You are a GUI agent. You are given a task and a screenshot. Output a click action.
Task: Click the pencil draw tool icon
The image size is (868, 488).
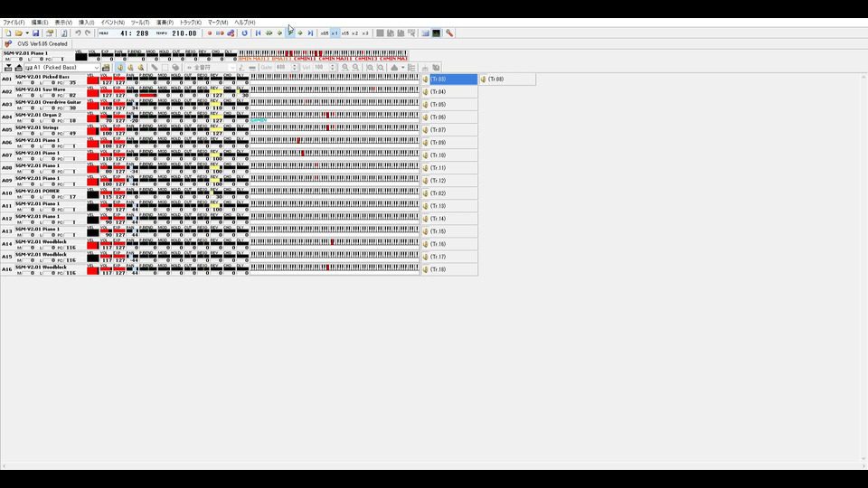point(155,68)
